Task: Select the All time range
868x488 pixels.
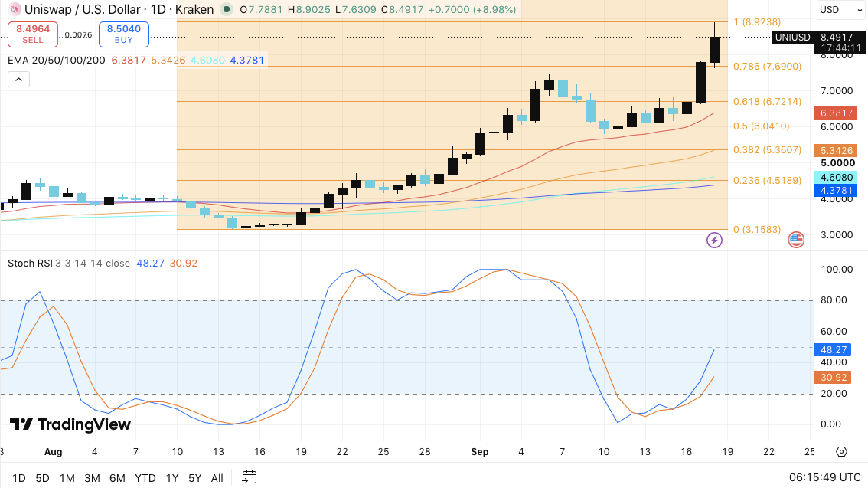Action: (x=217, y=477)
